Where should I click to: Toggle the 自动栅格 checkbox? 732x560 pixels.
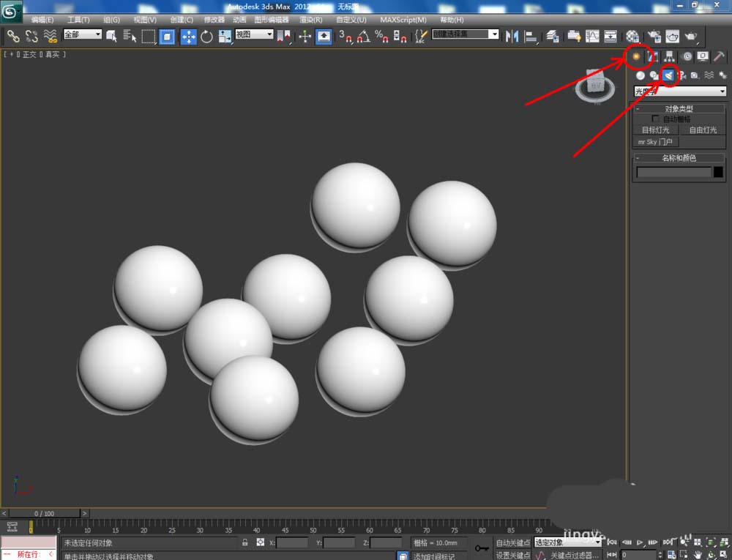(x=655, y=119)
